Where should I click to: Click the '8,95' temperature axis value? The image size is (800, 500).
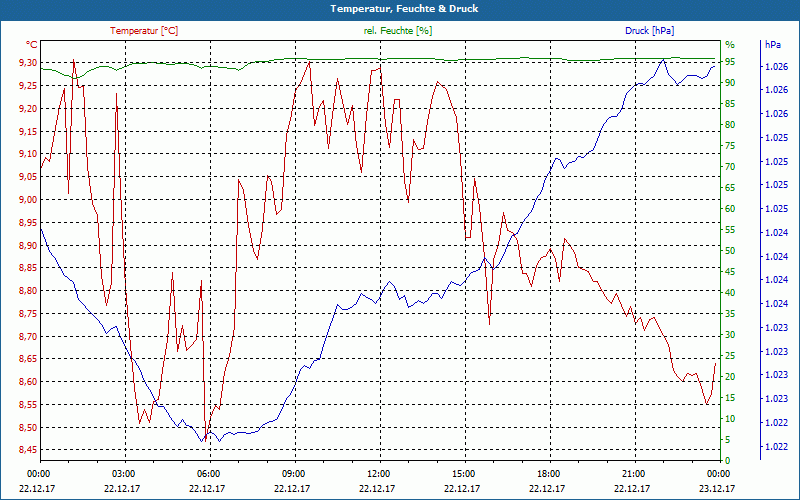pos(28,222)
